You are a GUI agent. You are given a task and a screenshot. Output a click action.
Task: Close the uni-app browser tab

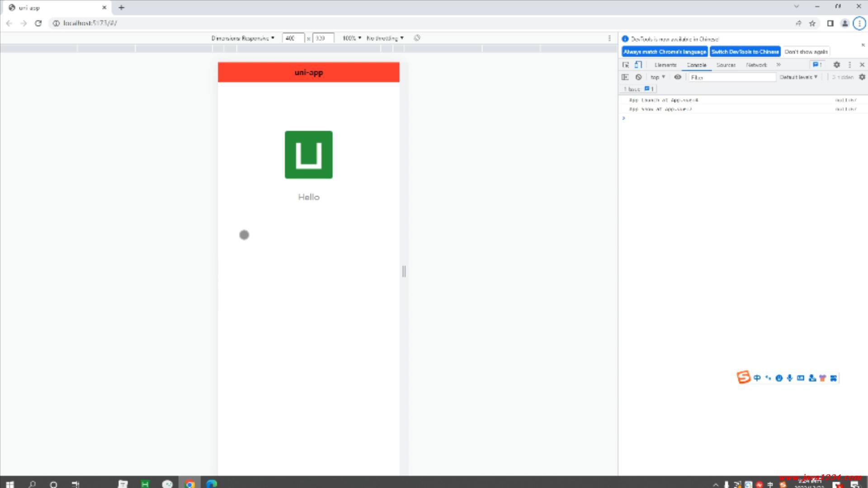click(x=104, y=7)
